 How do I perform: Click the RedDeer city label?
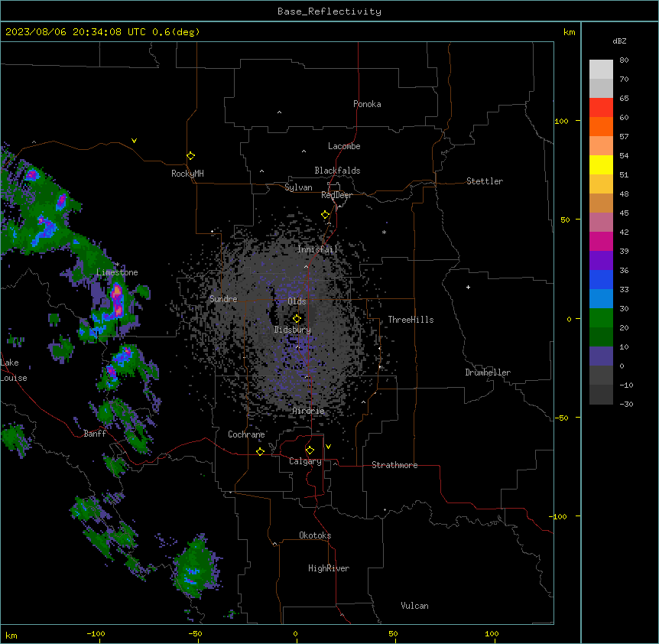pos(336,195)
